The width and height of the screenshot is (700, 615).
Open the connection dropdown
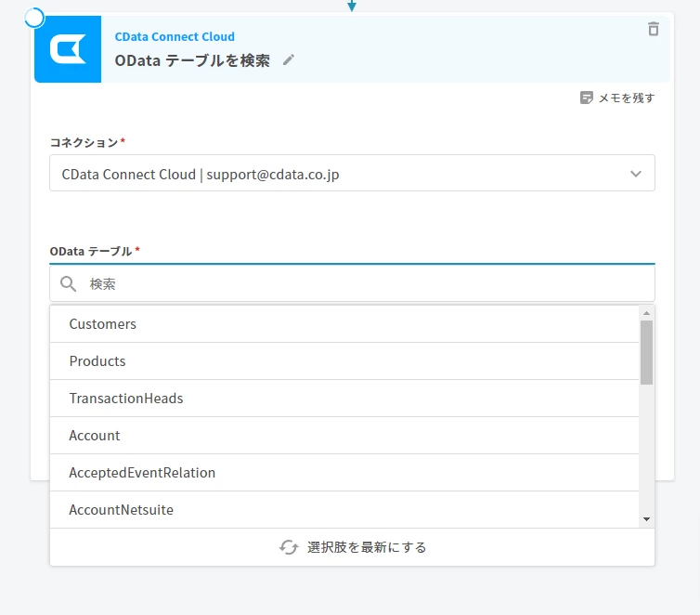pos(352,174)
